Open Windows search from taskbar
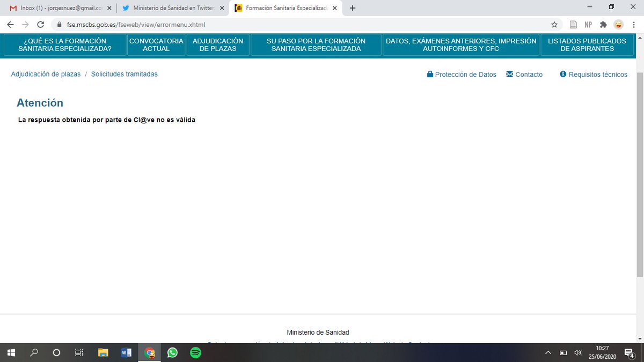This screenshot has width=644, height=362. point(34,353)
